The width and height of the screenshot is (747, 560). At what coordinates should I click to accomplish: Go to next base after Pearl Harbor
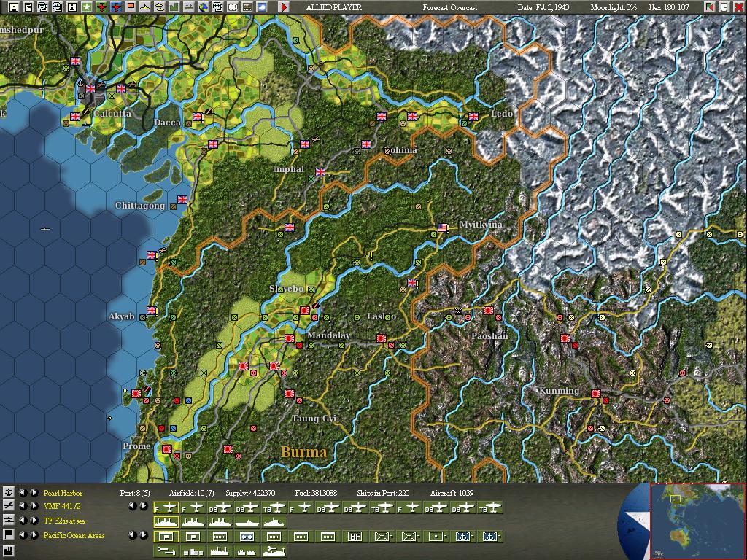point(34,493)
